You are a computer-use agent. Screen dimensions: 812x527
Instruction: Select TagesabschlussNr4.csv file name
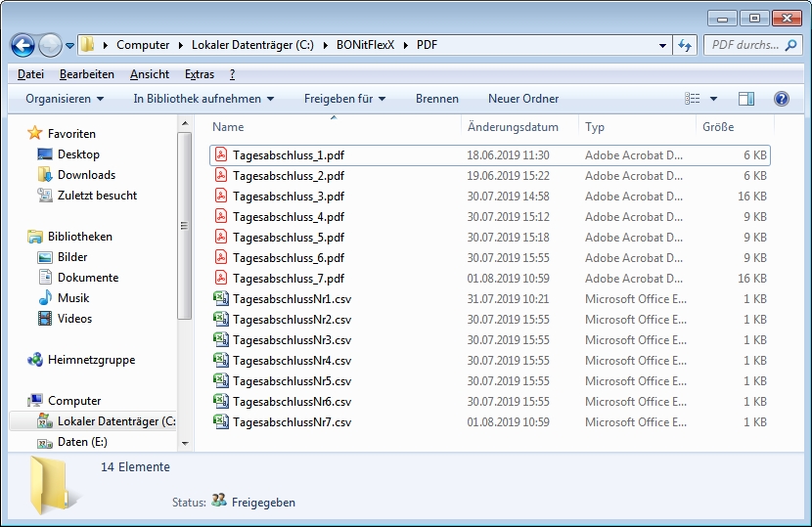coord(293,361)
